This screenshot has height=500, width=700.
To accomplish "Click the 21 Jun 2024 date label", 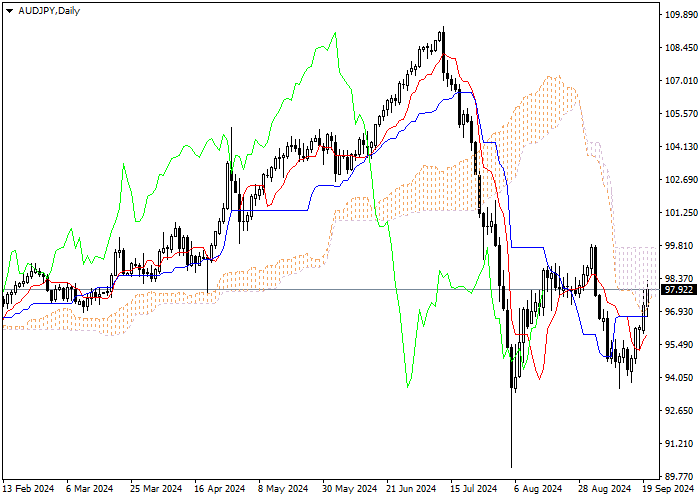I will point(411,489).
